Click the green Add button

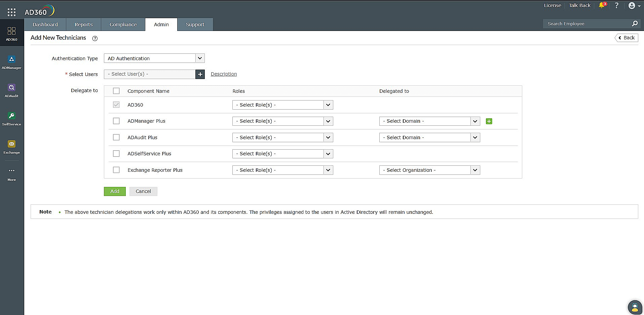point(115,191)
